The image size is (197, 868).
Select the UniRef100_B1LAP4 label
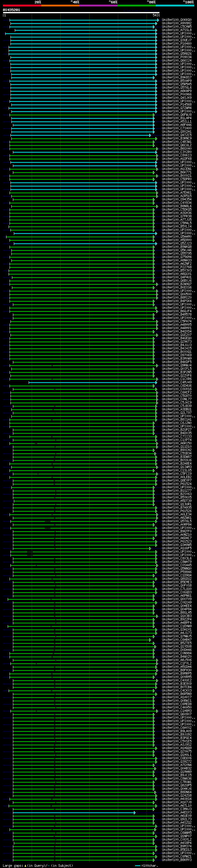176,118
